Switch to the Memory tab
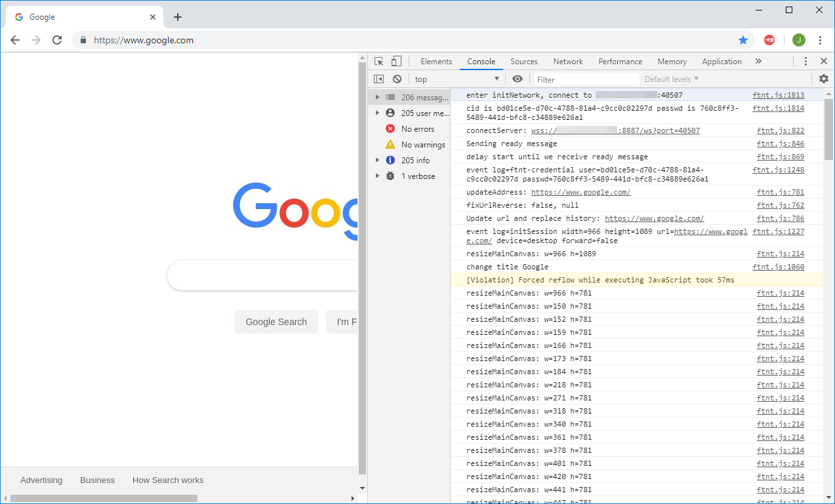 pos(672,61)
